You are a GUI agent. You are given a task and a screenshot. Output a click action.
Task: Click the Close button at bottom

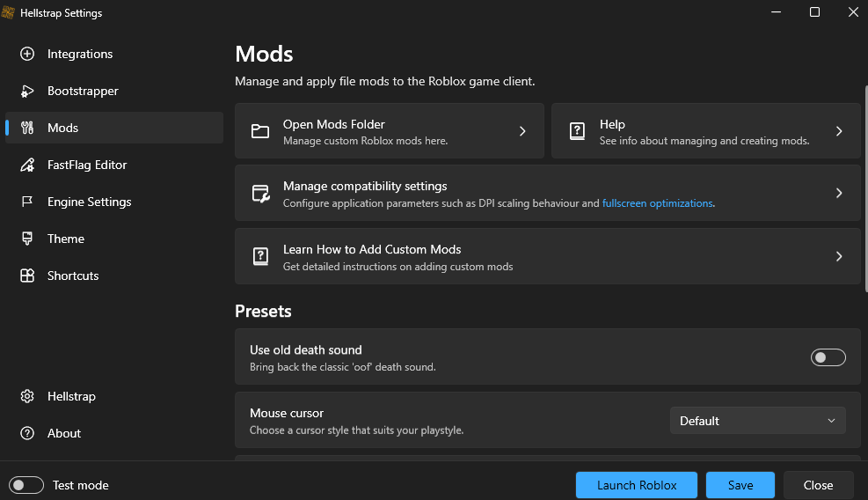pyautogui.click(x=818, y=485)
